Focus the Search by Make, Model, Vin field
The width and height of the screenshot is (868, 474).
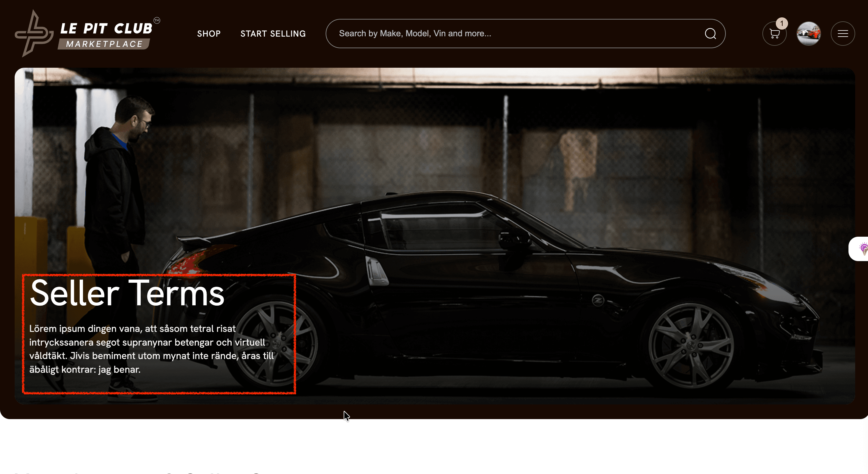coord(525,34)
